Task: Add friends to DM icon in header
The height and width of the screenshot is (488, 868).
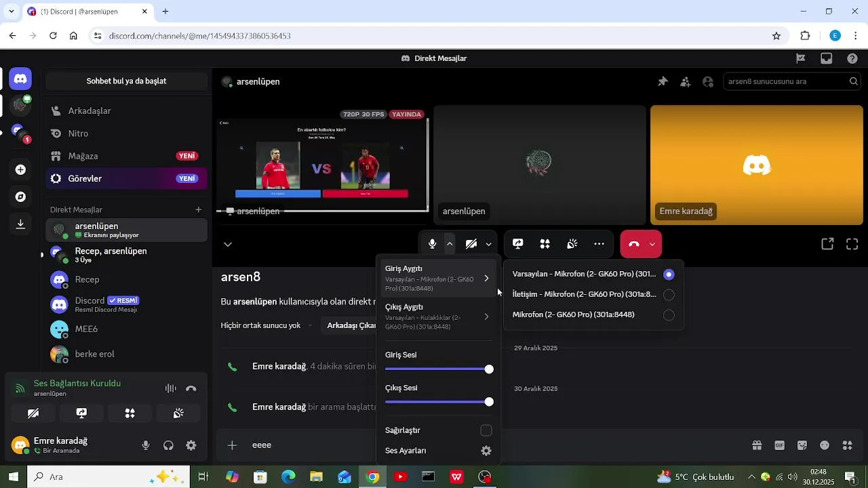Action: 686,81
